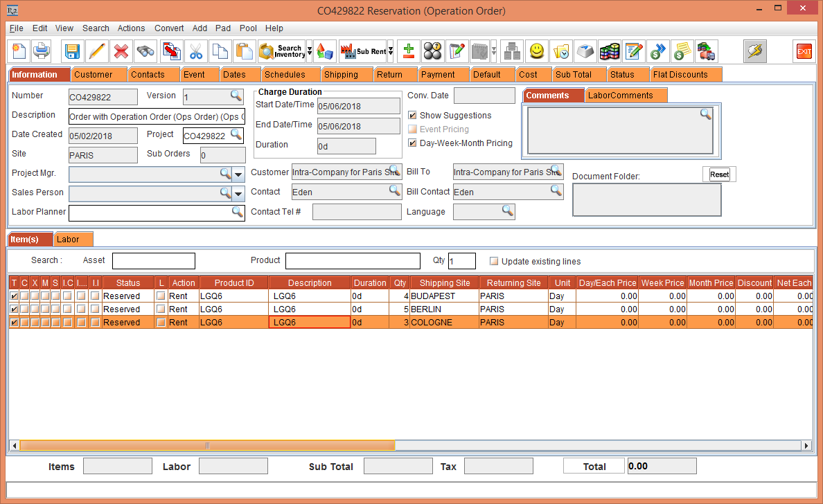Viewport: 823px width, 504px height.
Task: Click the scissors cut icon
Action: point(196,51)
